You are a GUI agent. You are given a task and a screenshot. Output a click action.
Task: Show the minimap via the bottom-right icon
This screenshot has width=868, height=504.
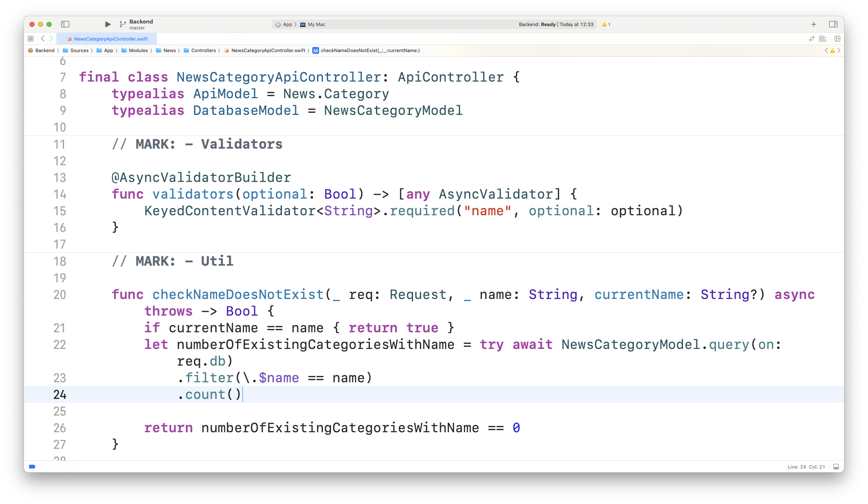pos(836,467)
